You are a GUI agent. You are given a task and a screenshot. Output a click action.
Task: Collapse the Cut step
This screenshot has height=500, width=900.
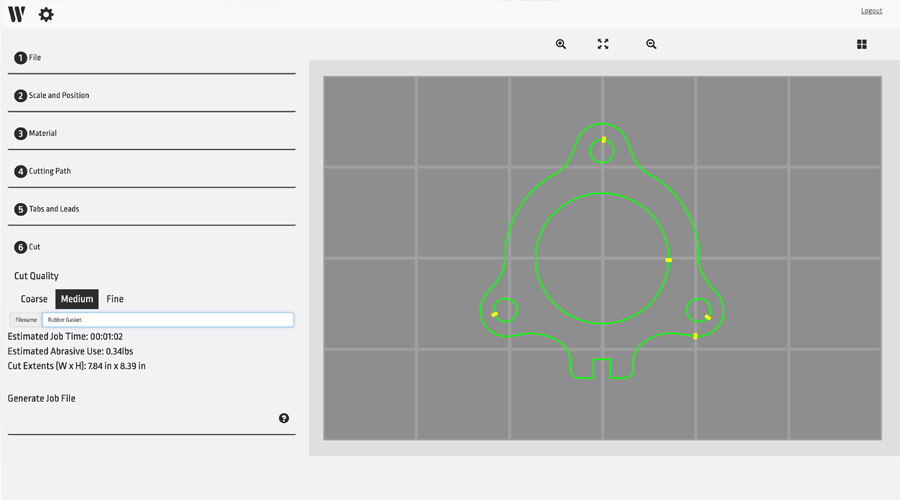coord(152,247)
